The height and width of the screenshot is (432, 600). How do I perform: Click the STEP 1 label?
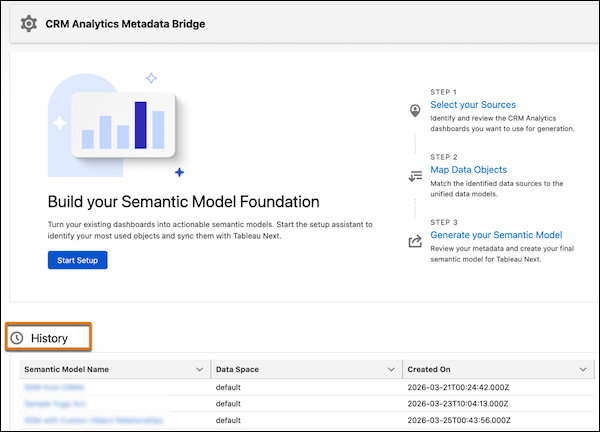pos(443,92)
